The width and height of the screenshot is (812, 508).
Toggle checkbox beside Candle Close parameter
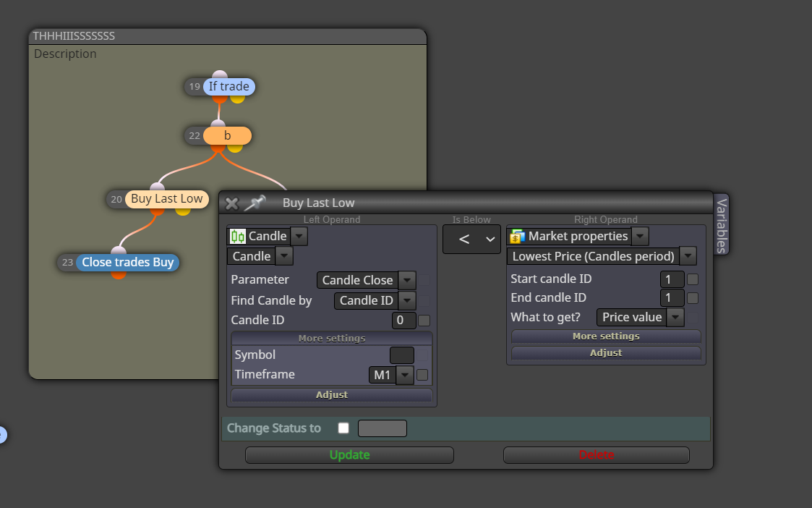[424, 280]
